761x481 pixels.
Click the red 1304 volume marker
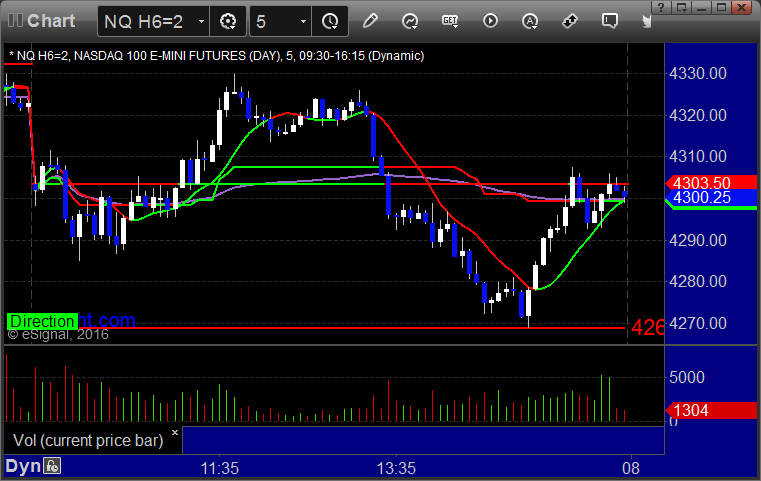click(x=711, y=410)
